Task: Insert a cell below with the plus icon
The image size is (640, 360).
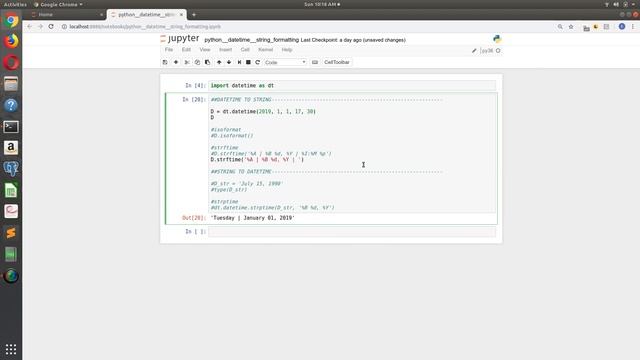Action: pos(176,62)
